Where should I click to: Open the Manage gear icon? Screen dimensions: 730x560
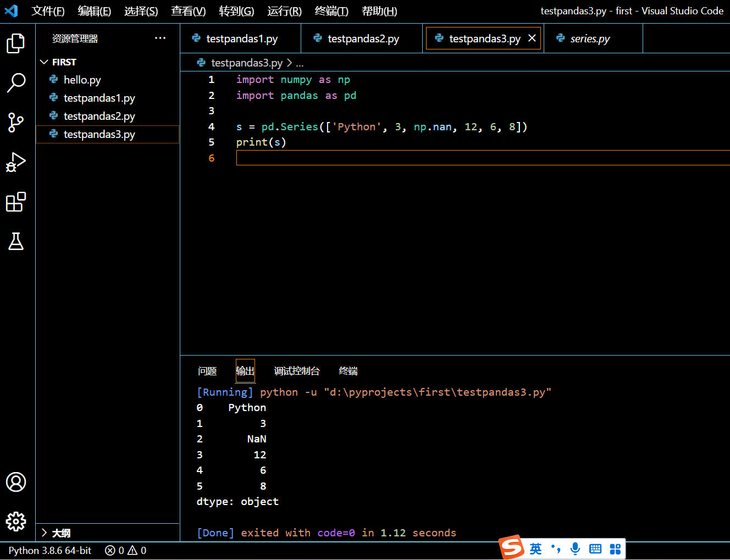16,522
